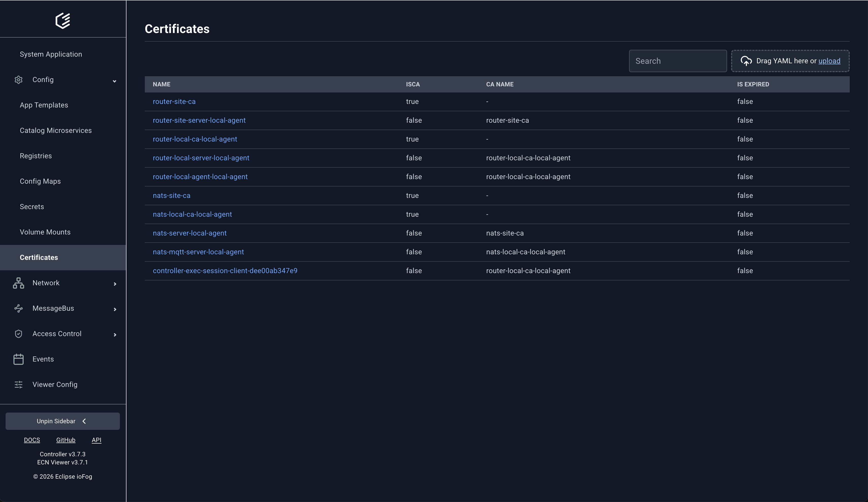Click the Config gear icon

coord(19,80)
